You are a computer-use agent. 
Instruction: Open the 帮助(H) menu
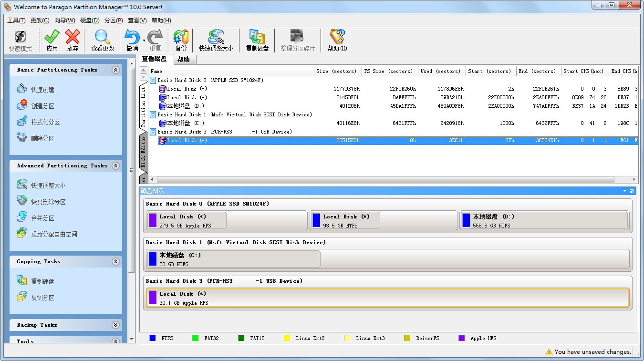click(161, 21)
